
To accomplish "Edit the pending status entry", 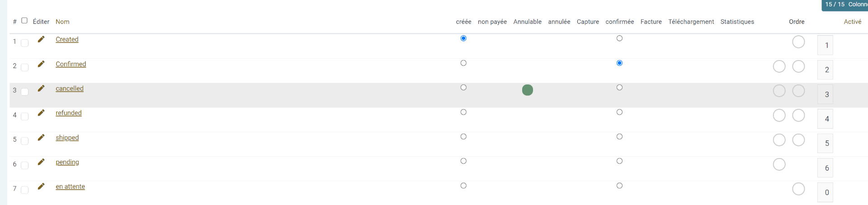I will (x=41, y=162).
